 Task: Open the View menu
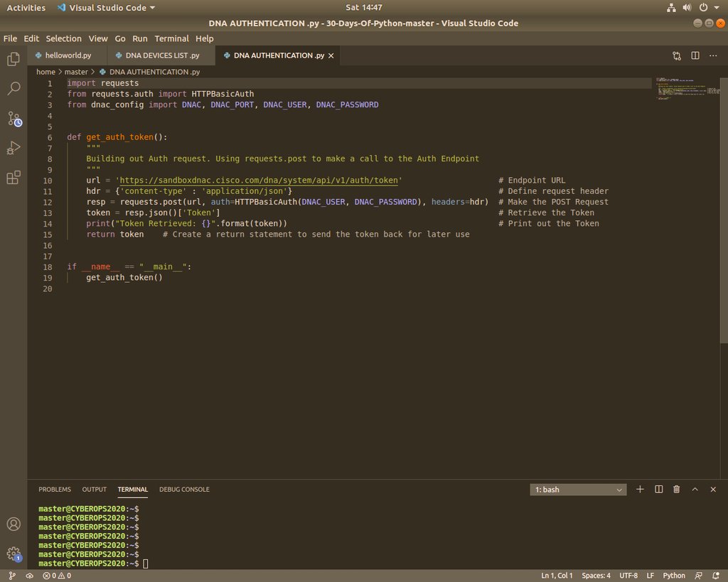[98, 38]
